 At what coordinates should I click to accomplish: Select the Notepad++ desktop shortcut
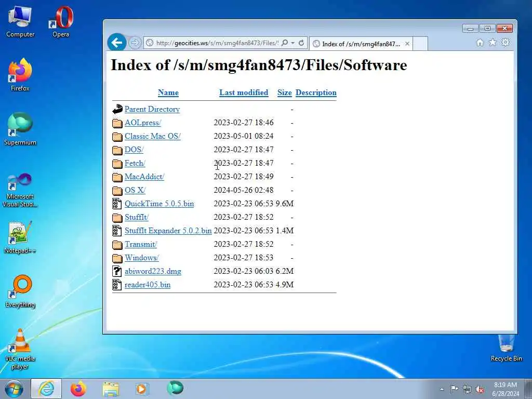point(20,237)
